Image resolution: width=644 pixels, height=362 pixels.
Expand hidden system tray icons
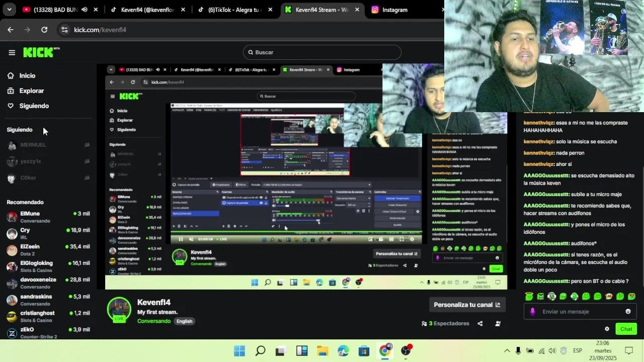tap(507, 351)
